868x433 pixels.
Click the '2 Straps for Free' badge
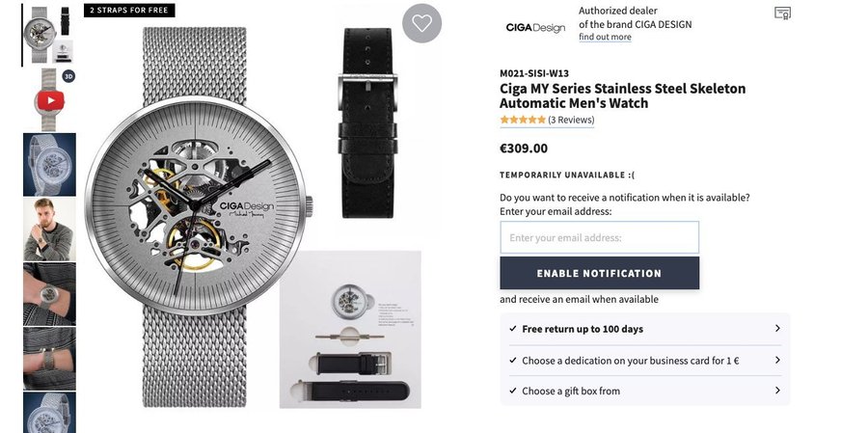[x=129, y=11]
